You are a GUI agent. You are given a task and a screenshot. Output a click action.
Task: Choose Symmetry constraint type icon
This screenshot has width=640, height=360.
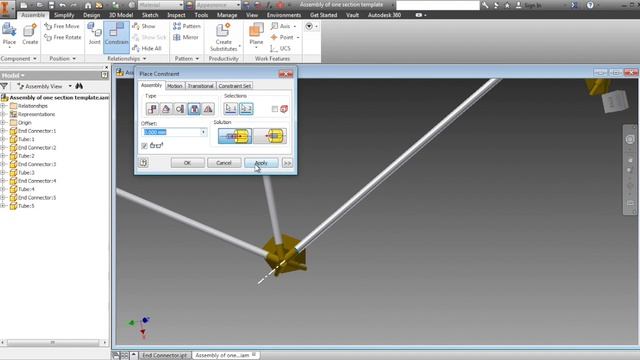(208, 109)
